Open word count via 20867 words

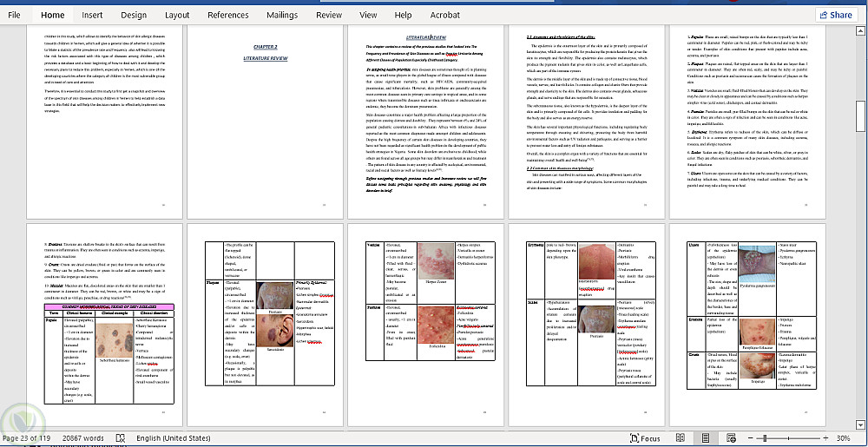coord(83,438)
